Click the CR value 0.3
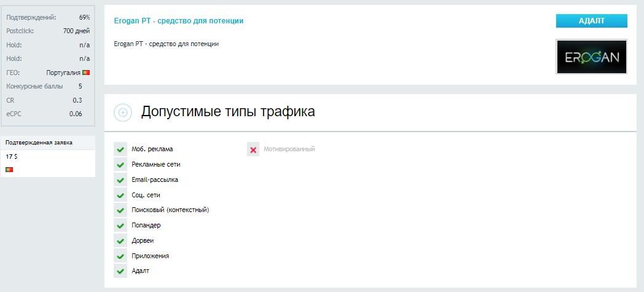The width and height of the screenshot is (644, 292). [x=77, y=100]
